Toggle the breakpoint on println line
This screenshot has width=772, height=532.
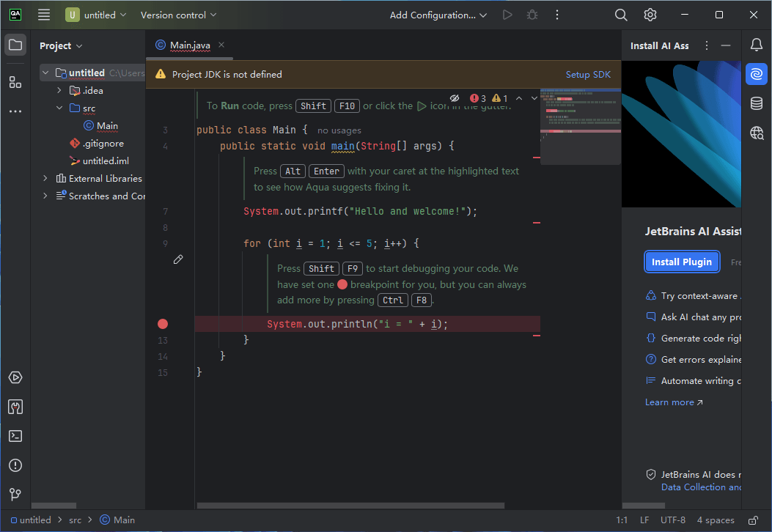(163, 324)
